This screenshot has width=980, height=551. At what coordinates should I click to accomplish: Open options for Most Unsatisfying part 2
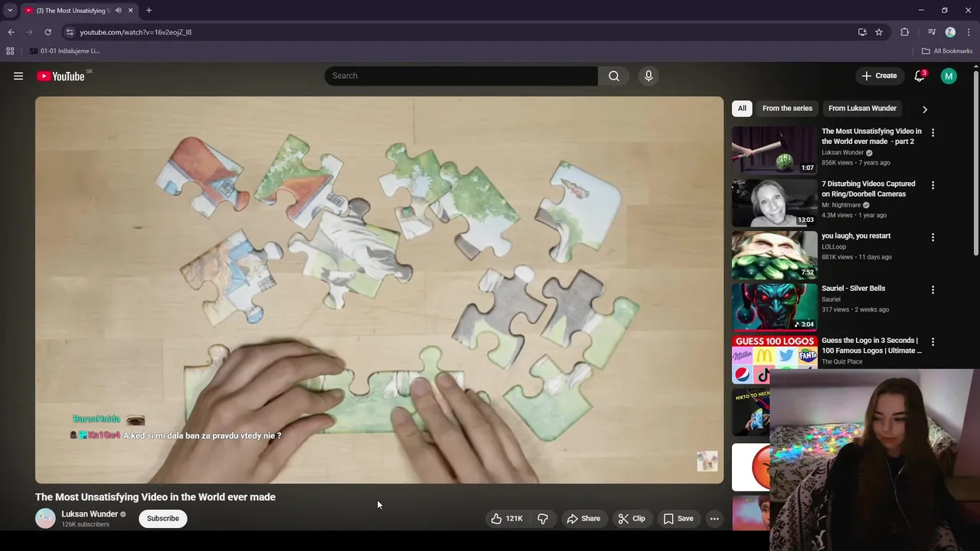[x=933, y=132]
